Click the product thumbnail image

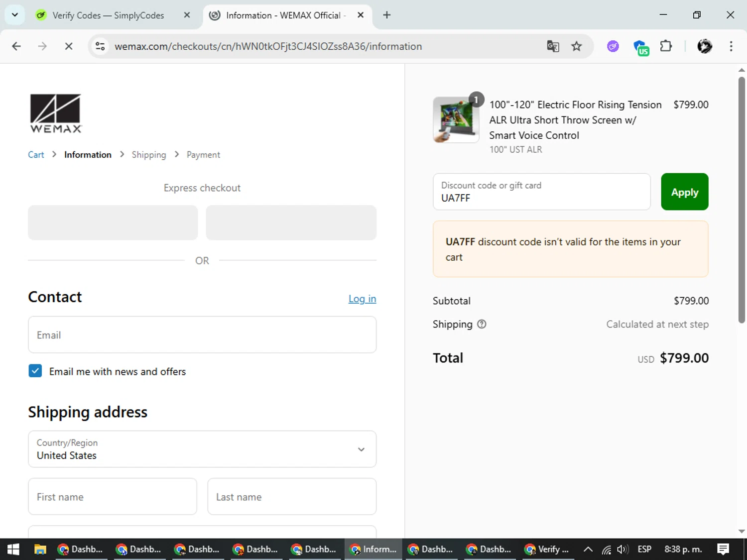coord(456,120)
